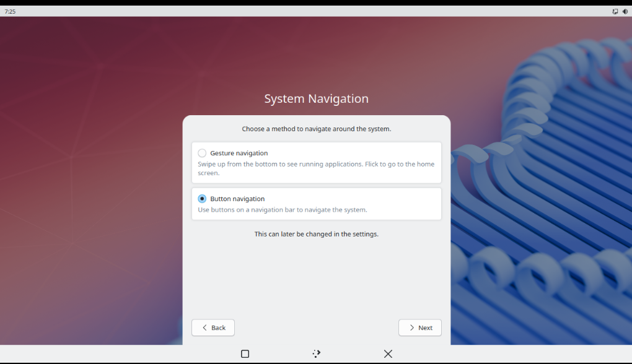
Task: Click the Next button
Action: pos(420,327)
